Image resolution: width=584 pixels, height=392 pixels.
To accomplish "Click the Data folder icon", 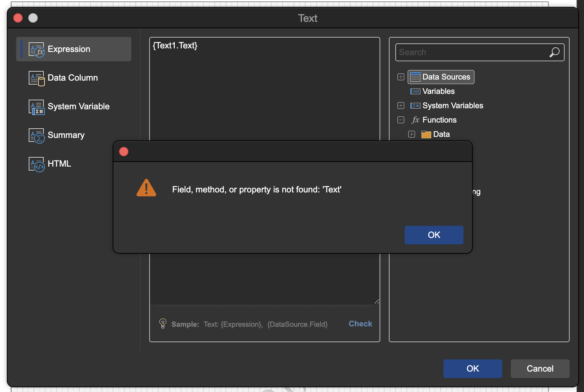I will pos(426,134).
